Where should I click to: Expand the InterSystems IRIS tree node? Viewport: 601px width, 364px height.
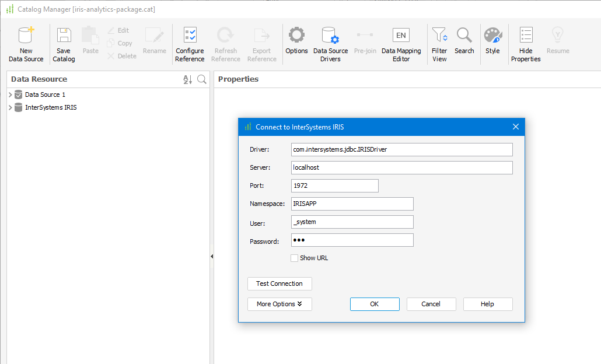point(10,107)
